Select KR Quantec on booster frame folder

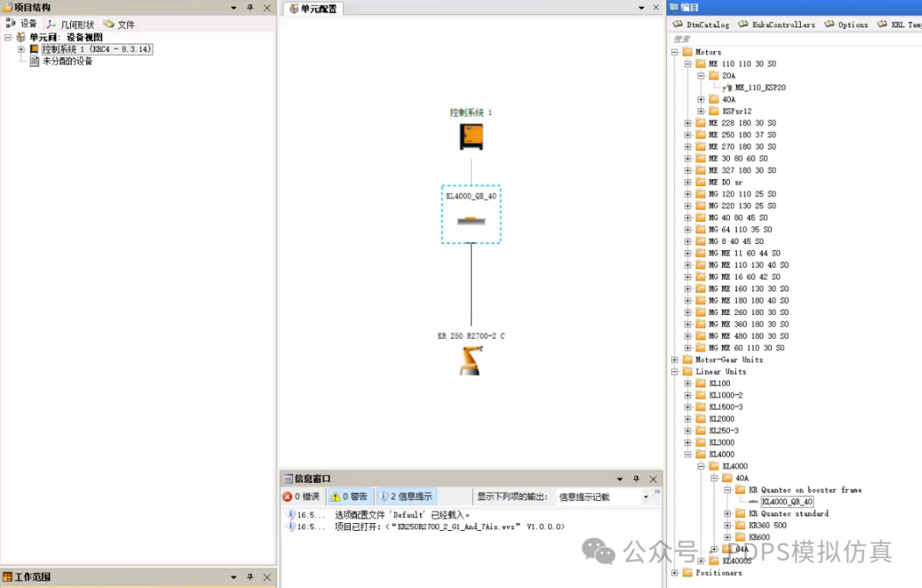(805, 490)
